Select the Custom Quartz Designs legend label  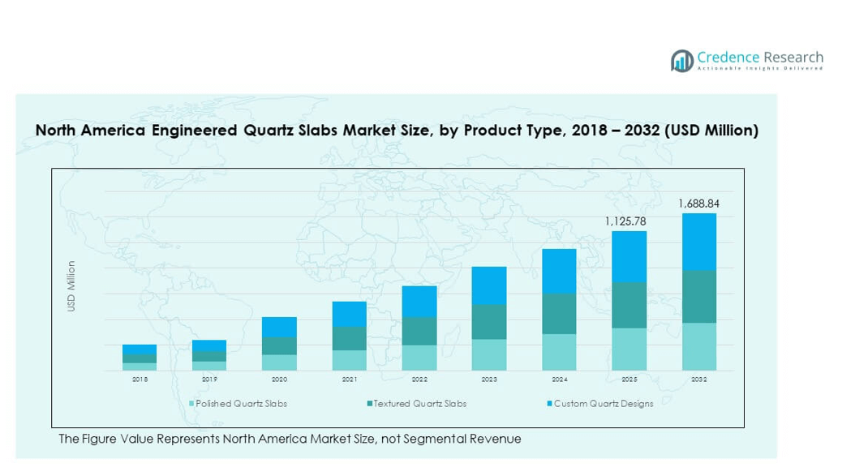[604, 404]
